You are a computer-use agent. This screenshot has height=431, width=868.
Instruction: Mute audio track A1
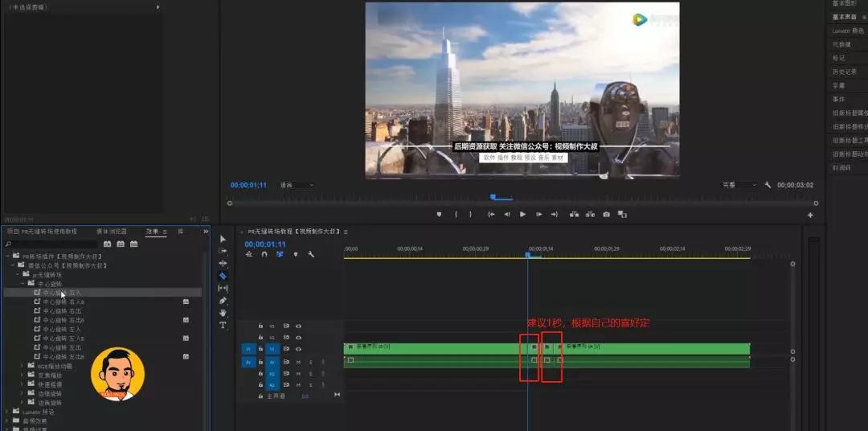coord(298,362)
